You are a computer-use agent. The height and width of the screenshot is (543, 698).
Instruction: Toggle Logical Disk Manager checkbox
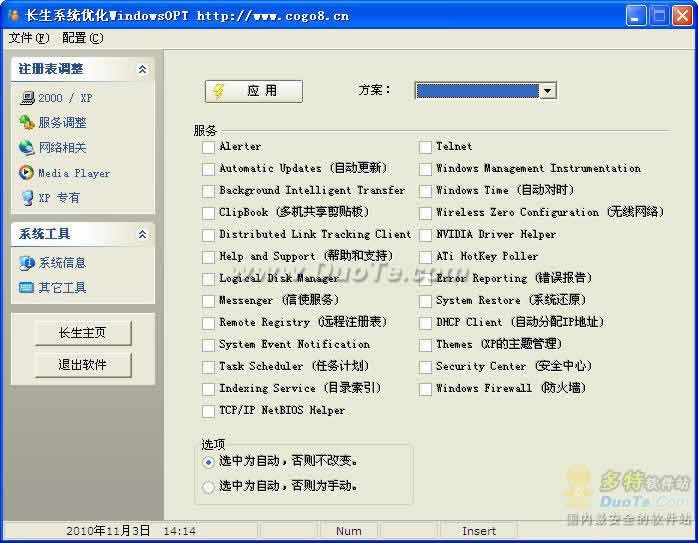208,279
